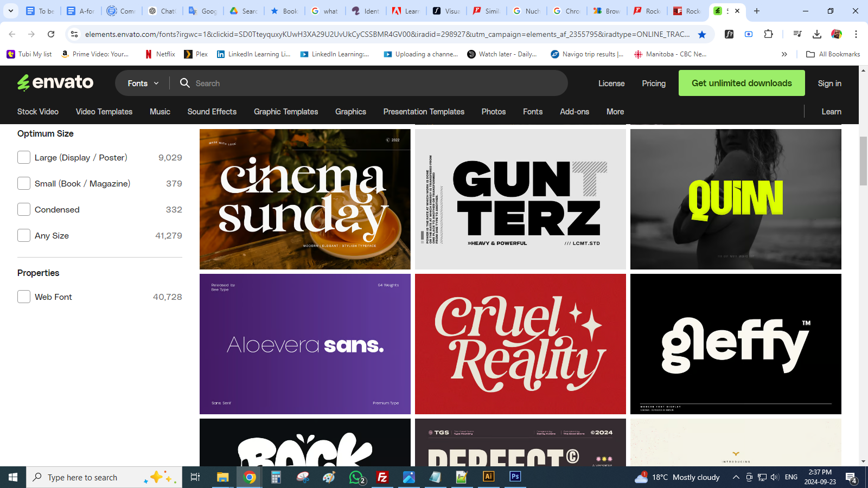Open the Chrome extensions puzzle icon
The width and height of the screenshot is (868, 488).
[768, 34]
